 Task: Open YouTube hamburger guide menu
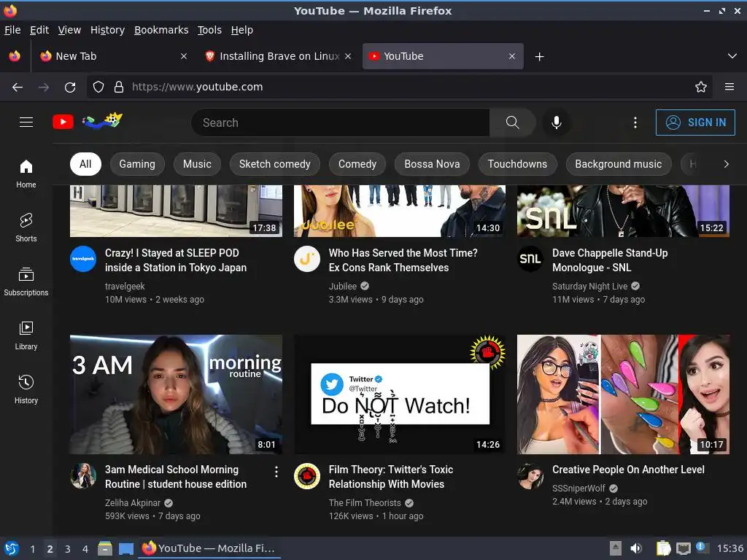(26, 122)
